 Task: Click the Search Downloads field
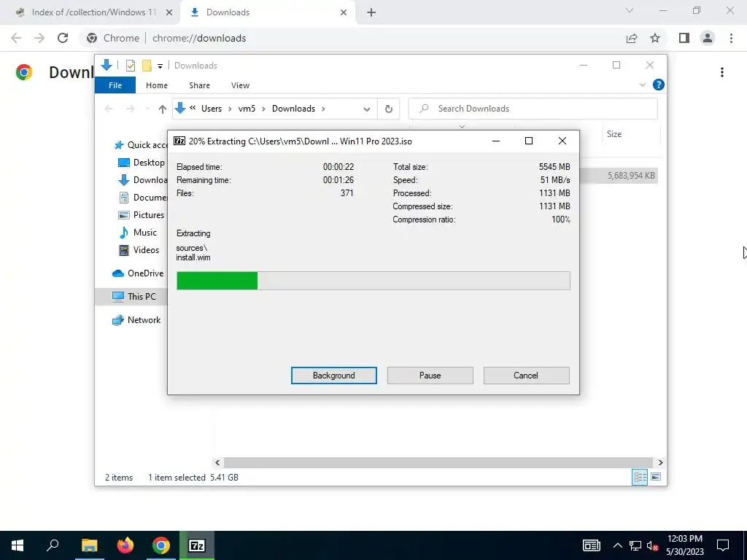coord(533,109)
